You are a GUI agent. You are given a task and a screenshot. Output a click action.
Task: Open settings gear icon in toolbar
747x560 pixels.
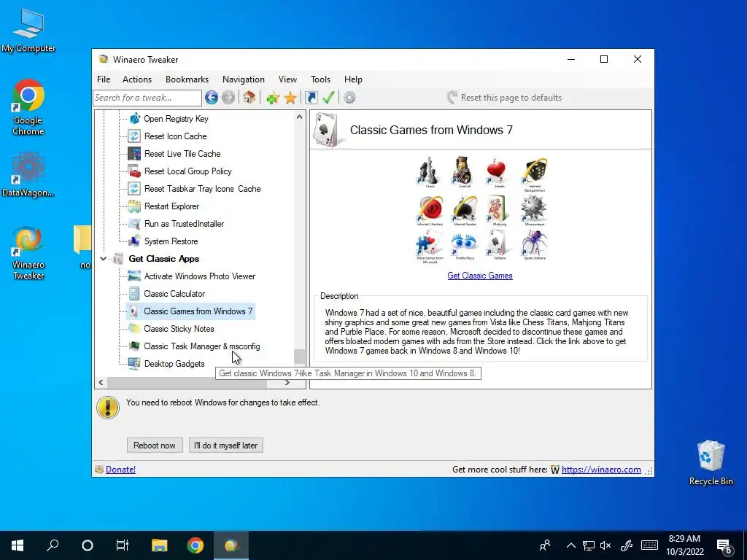pos(349,98)
